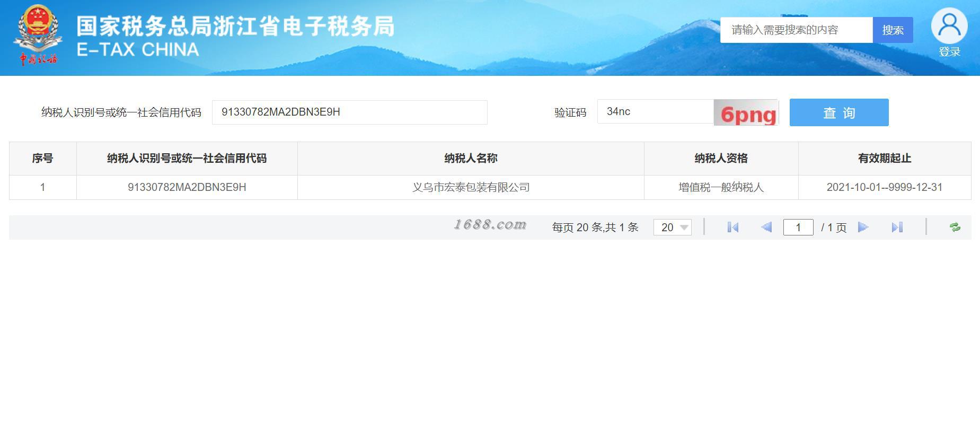
Task: Click the 查询 query button
Action: click(839, 112)
